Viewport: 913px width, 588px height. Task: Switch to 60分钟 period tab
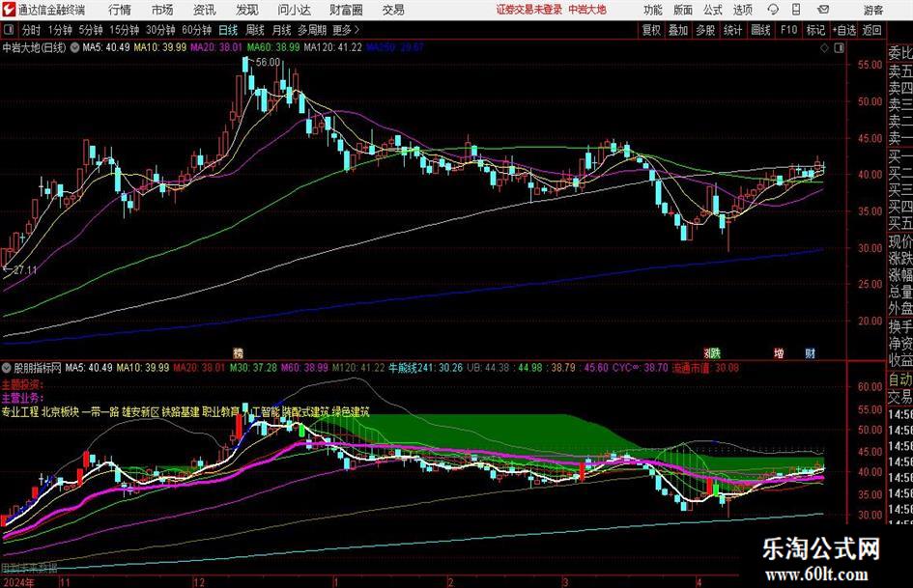196,30
